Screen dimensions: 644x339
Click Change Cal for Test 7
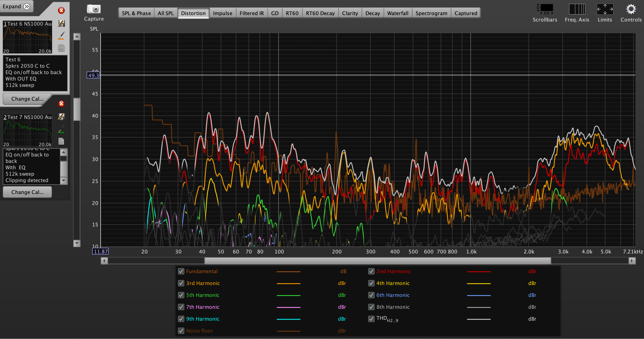click(27, 192)
